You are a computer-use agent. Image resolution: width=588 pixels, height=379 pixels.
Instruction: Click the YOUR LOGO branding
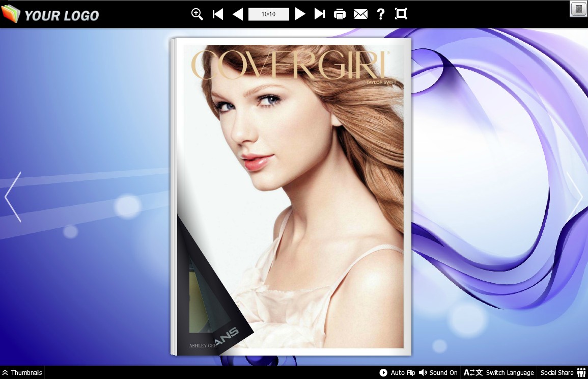tap(50, 14)
